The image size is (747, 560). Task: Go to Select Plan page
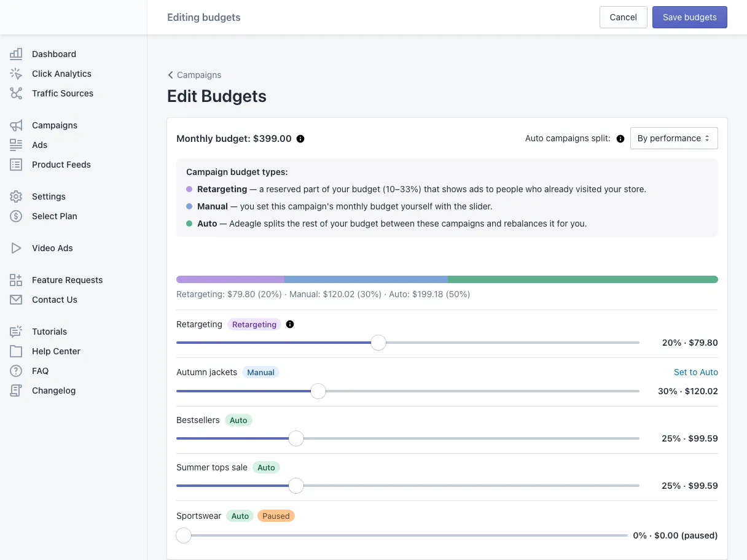[53, 216]
